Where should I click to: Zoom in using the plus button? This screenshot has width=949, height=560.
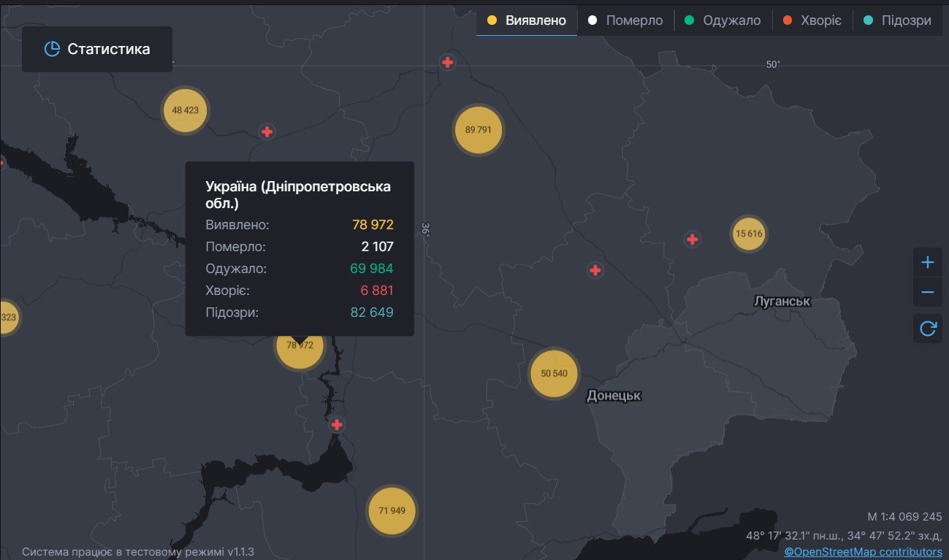click(927, 261)
